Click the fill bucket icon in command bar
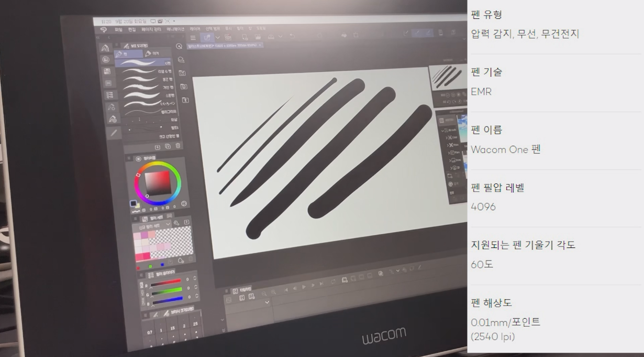Viewport: 644px width, 357px height. [343, 36]
